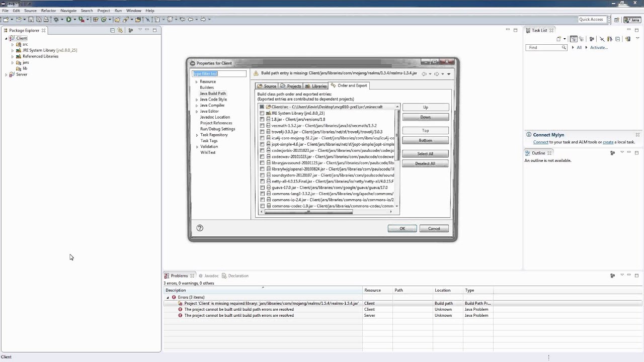Click back arrow in Properties dialog header
Viewport: 644px width, 362px height.
click(x=424, y=74)
